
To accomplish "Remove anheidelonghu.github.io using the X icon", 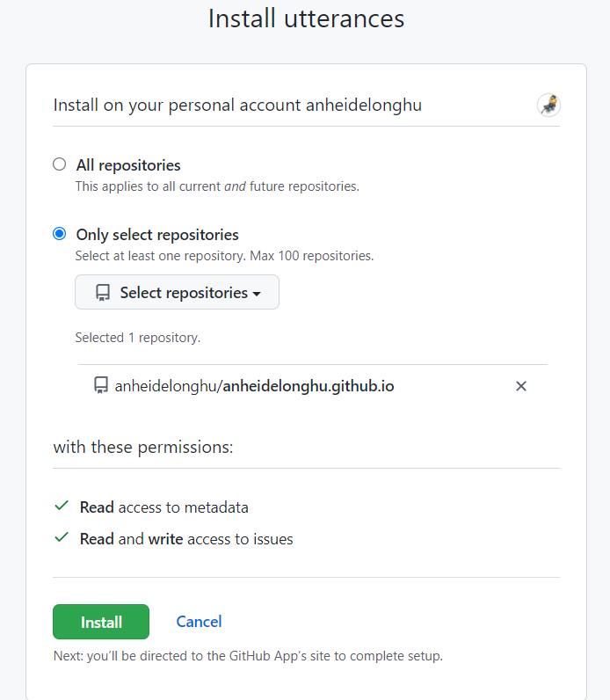I will coord(521,386).
